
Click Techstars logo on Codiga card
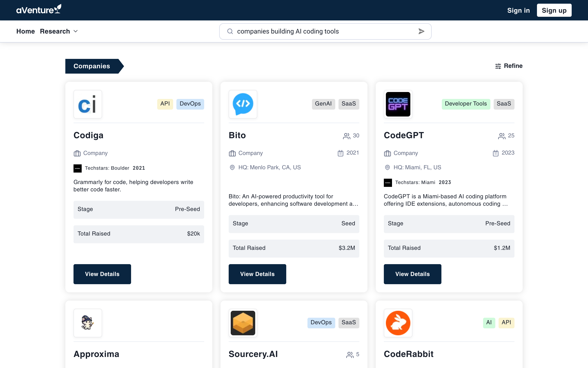78,168
